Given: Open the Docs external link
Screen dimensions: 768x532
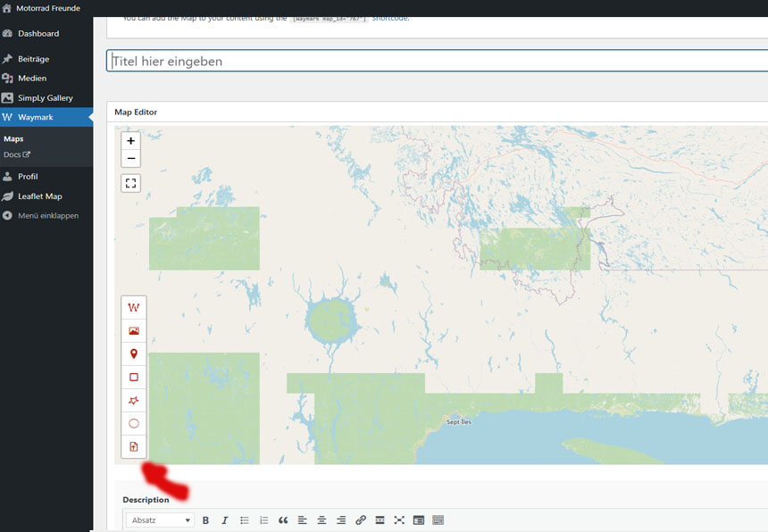Looking at the screenshot, I should coord(16,154).
